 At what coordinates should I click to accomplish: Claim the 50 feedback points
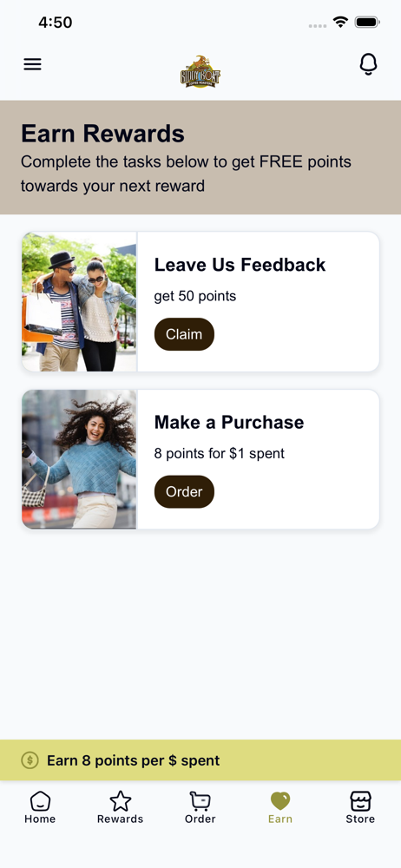[184, 334]
